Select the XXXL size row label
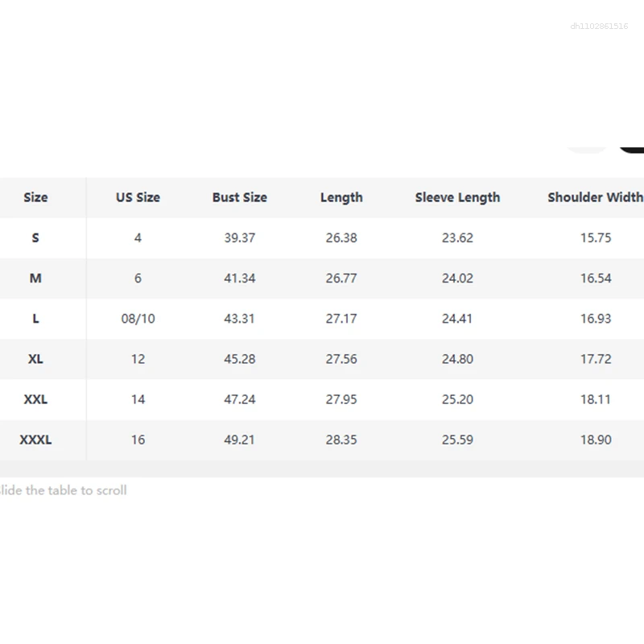Screen dimensions: 644x644 point(35,440)
